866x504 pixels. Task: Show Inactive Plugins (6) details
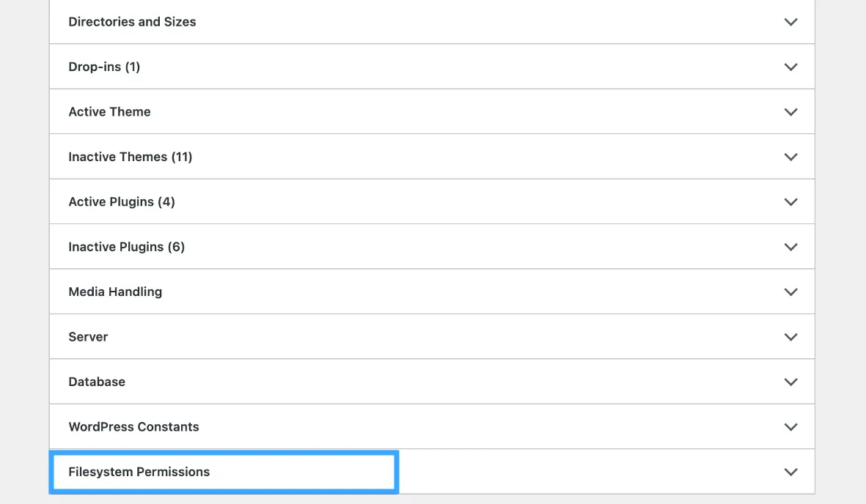coord(432,247)
